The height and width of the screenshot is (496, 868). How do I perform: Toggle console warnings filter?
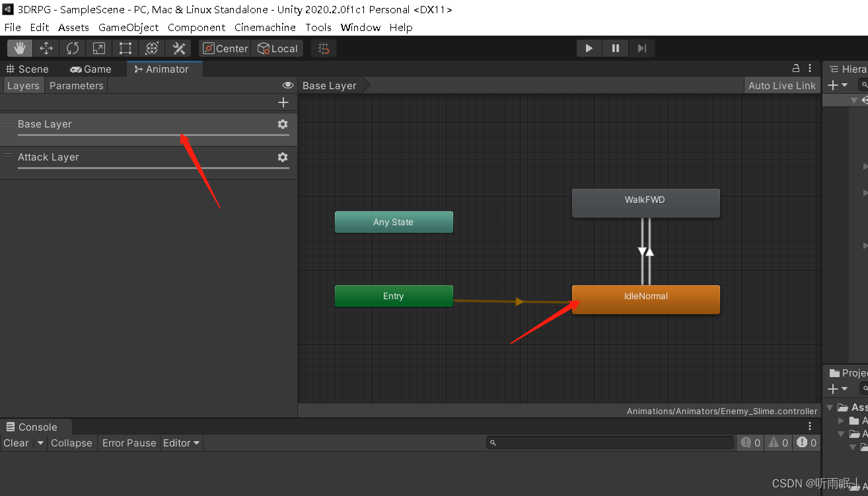pos(778,443)
